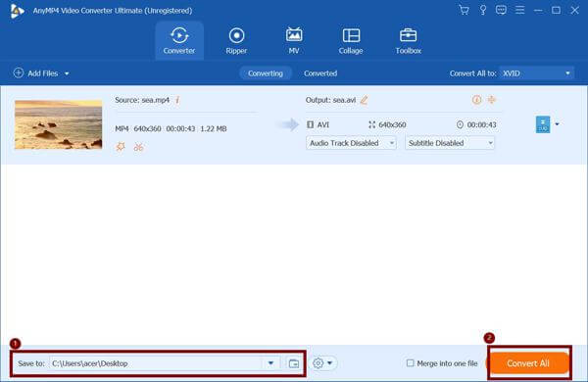Click the Output: sea.avi label
The height and width of the screenshot is (382, 588).
(330, 100)
